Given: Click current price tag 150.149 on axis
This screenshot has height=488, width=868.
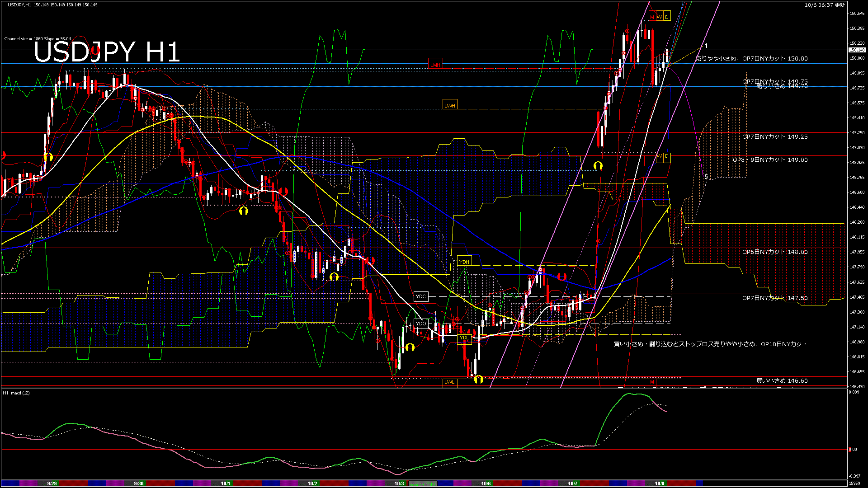Looking at the screenshot, I should 857,50.
